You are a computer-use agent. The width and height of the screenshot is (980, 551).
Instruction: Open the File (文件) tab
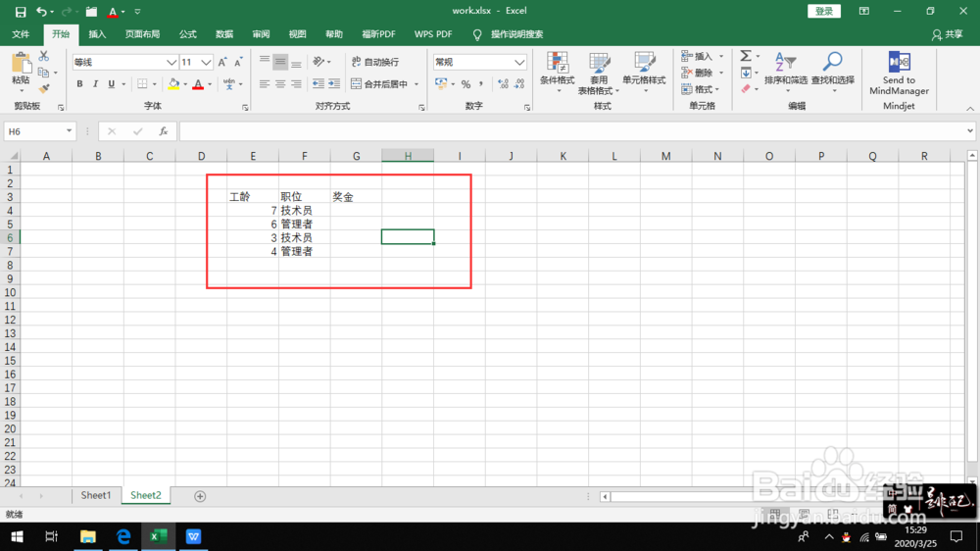(x=21, y=34)
